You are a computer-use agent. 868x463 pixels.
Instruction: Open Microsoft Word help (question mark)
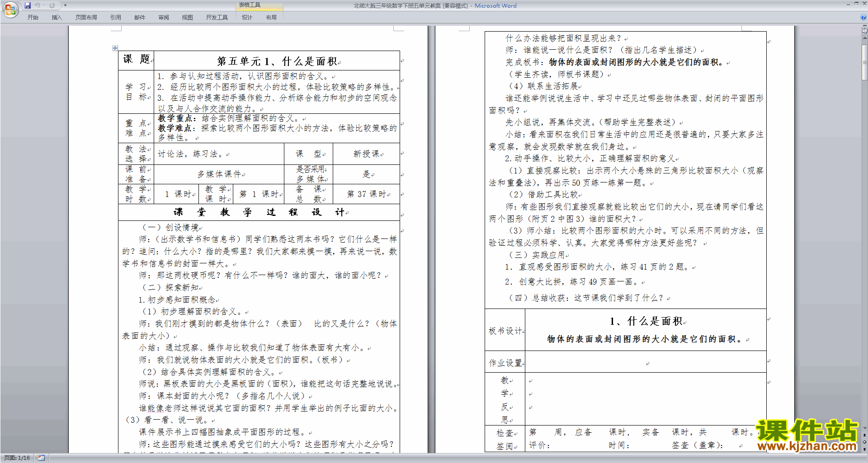(863, 17)
